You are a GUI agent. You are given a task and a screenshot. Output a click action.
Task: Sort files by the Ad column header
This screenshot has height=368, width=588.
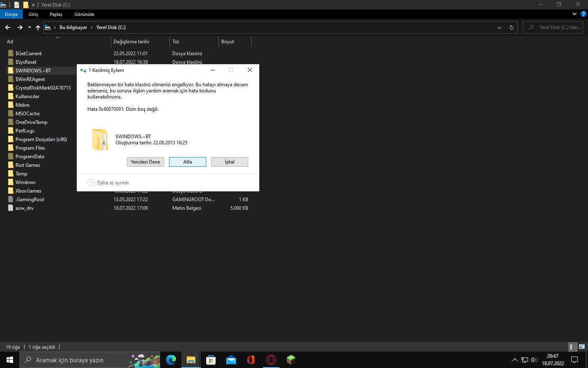pyautogui.click(x=57, y=42)
